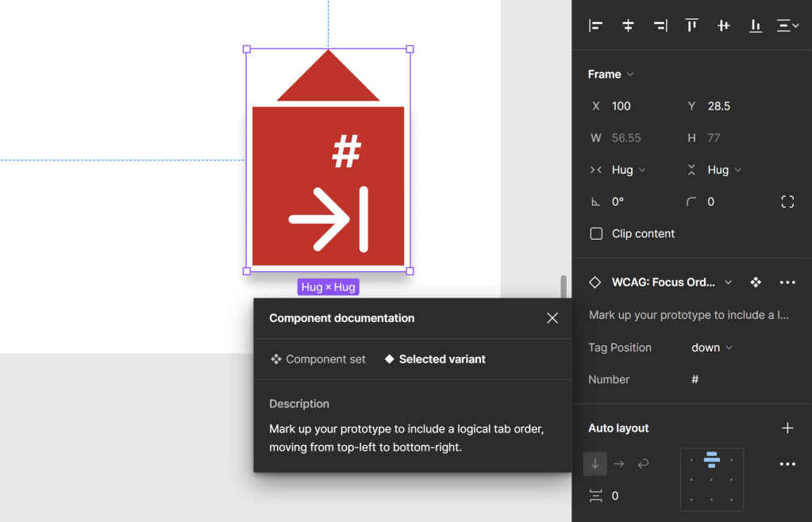Open independent corner radius options
This screenshot has height=522, width=812.
pyautogui.click(x=787, y=202)
